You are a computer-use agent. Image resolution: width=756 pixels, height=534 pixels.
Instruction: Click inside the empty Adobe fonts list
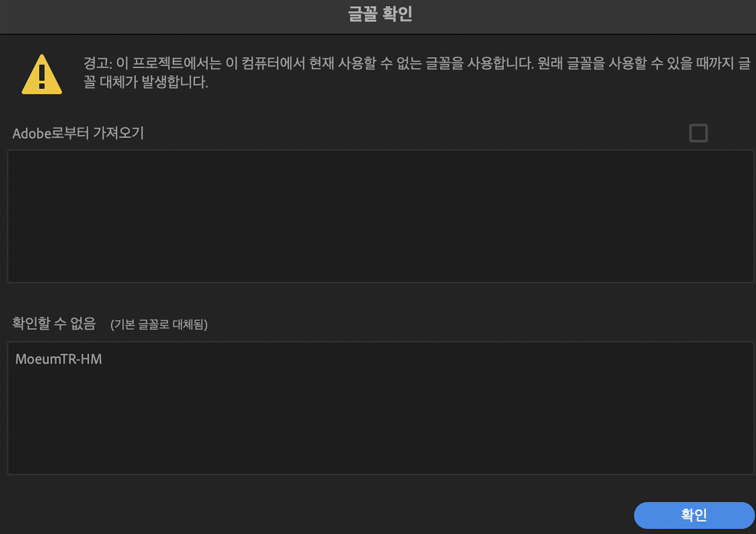point(381,216)
